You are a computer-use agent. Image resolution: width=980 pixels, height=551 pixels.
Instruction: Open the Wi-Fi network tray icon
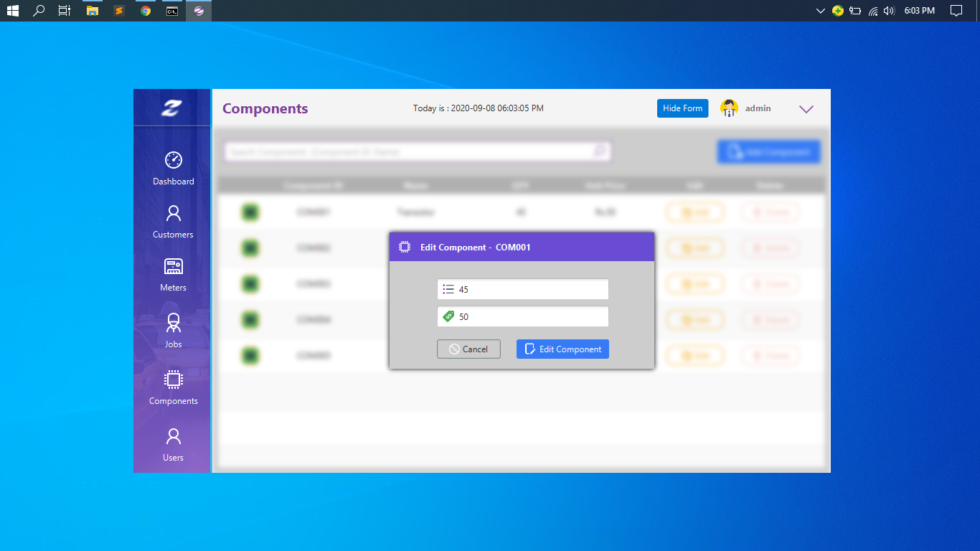872,11
